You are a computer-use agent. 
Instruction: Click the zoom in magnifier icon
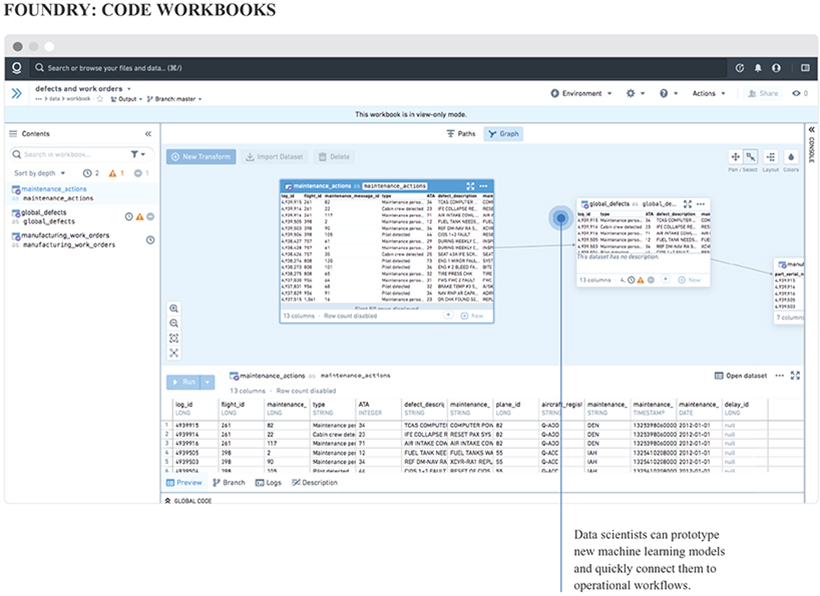pos(174,309)
